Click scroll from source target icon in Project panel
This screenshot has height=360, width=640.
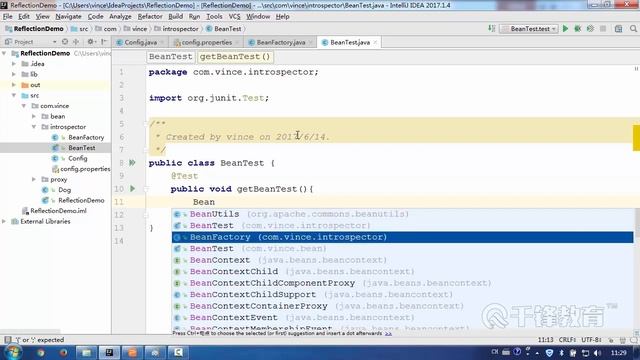[x=65, y=42]
